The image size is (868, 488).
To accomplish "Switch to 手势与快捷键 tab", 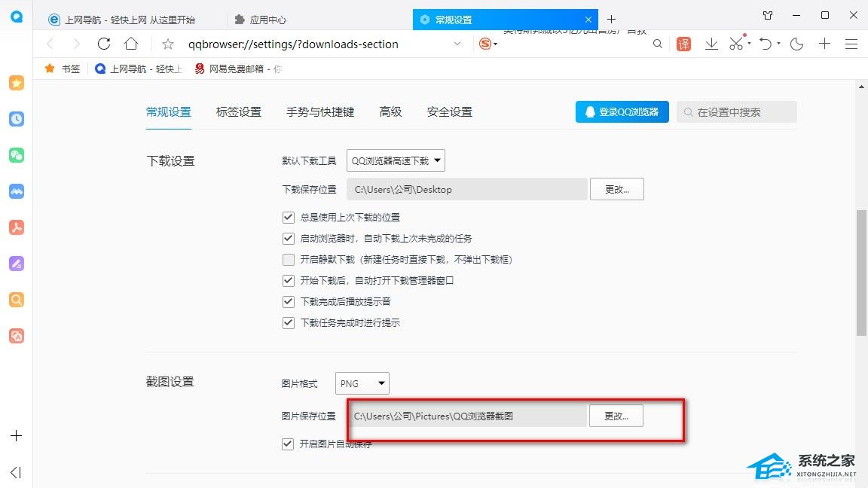I will click(320, 111).
